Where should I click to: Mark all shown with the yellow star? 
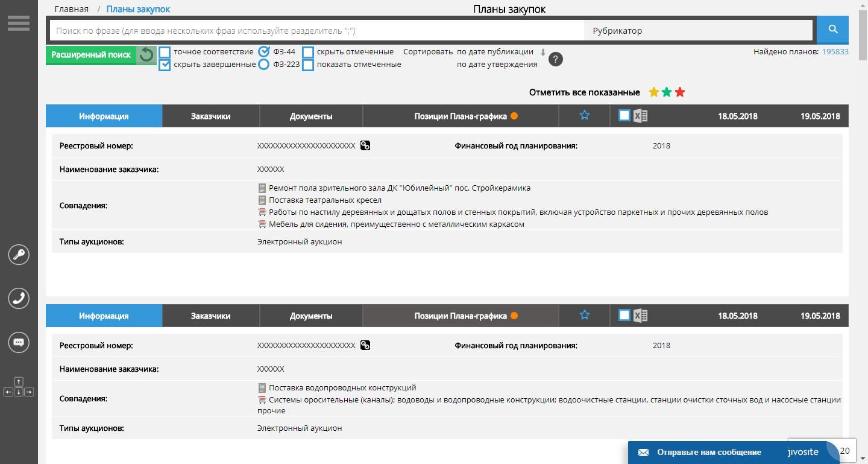click(654, 92)
